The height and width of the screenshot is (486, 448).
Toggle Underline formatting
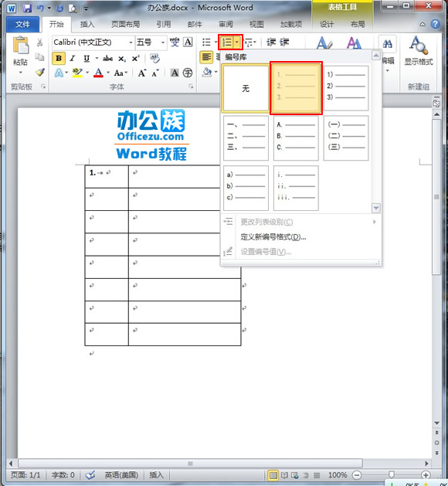point(87,58)
